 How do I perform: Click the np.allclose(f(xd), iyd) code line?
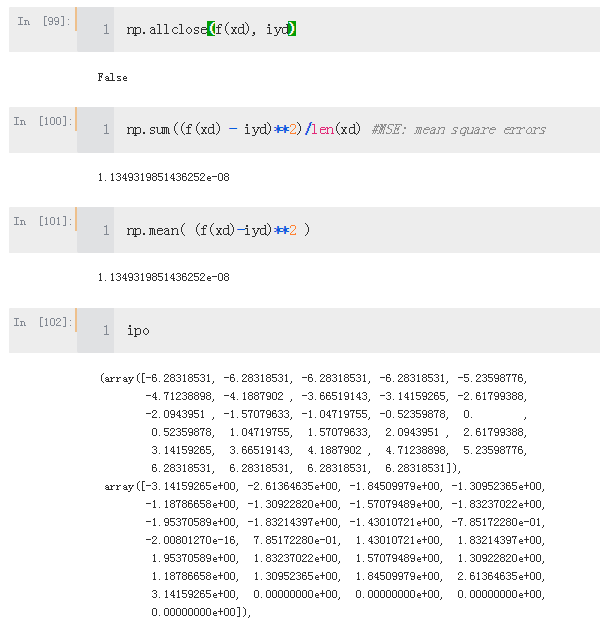211,29
